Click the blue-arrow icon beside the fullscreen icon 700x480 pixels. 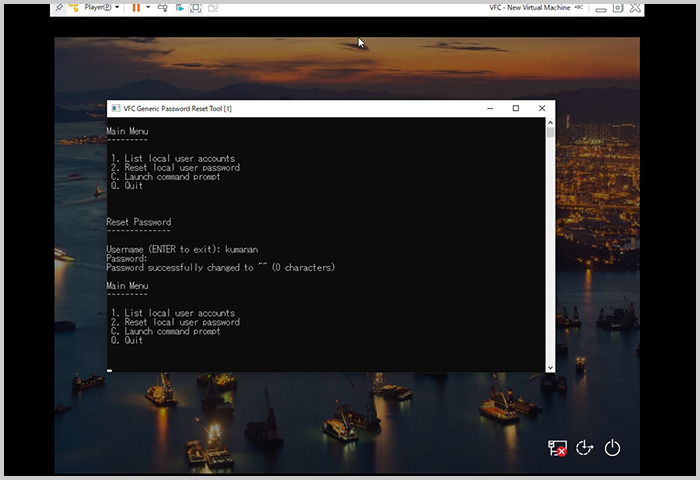[179, 8]
